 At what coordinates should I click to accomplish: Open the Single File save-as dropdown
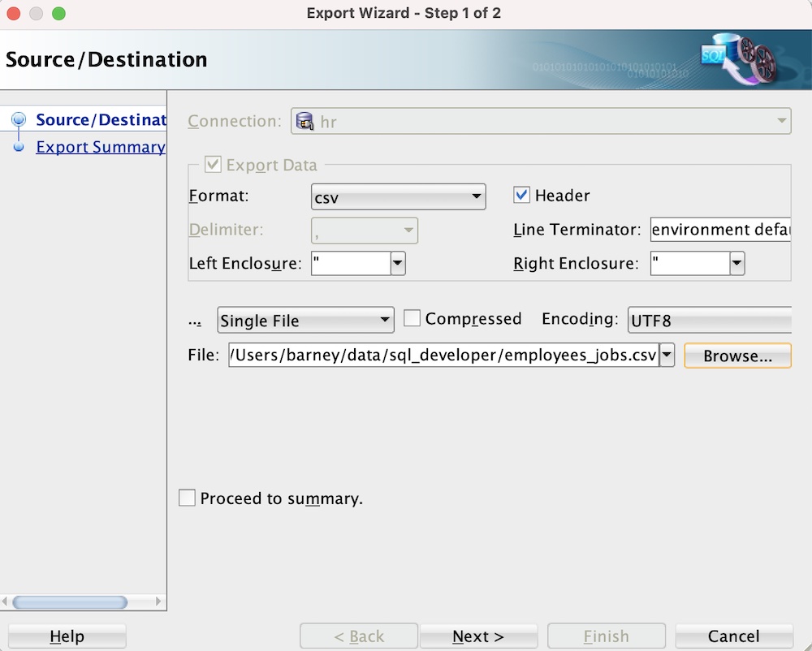[305, 320]
